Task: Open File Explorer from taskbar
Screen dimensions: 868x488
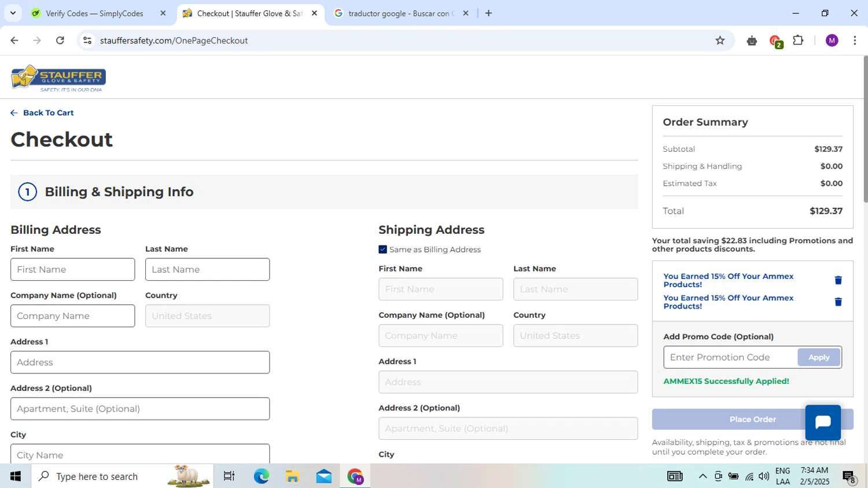Action: pos(292,476)
